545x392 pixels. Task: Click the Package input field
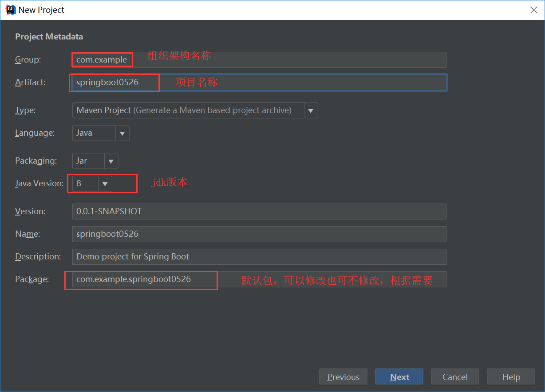259,279
